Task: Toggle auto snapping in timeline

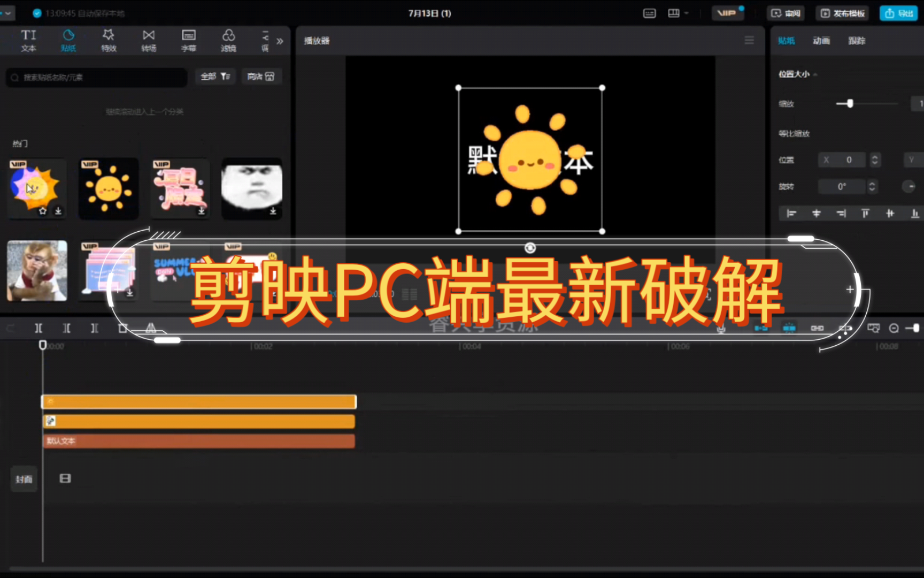Action: pyautogui.click(x=789, y=328)
